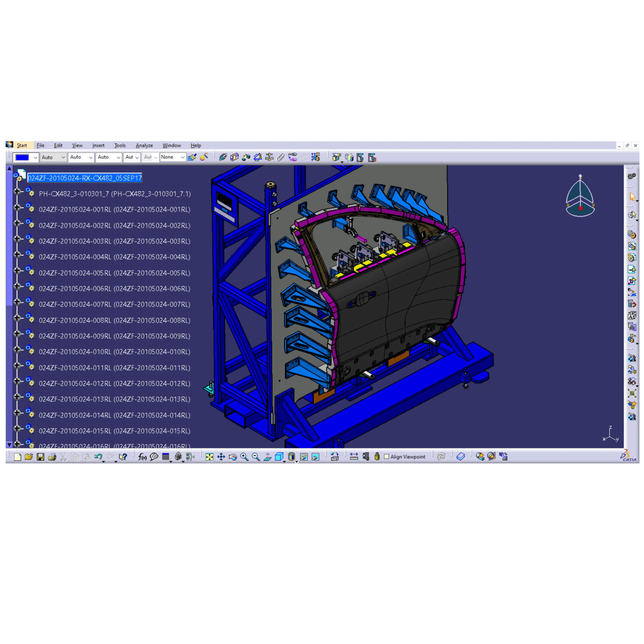Open the first Auto dropdown beside color swatch

53,157
